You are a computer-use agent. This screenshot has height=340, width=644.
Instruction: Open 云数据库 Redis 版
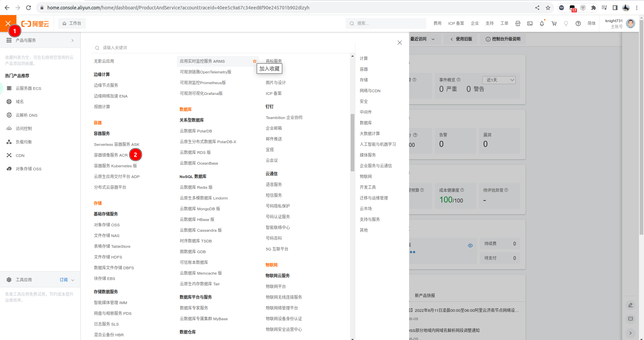(196, 187)
